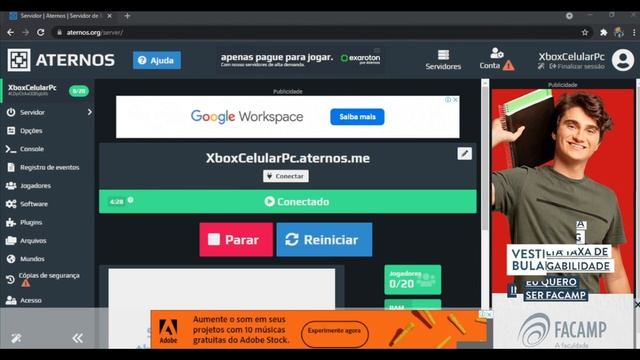640x360 pixels.
Task: Click the XboxCelularPc server name in sidebar
Action: pos(32,87)
